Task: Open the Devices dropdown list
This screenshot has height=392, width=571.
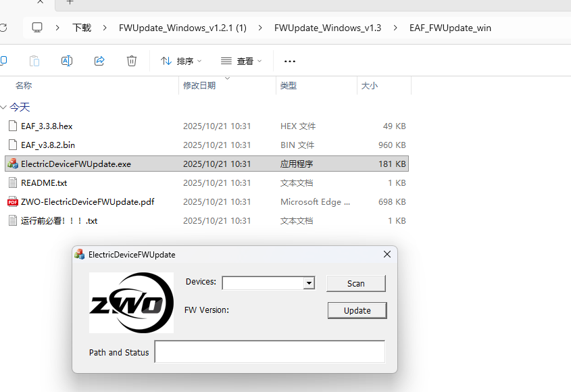Action: [309, 283]
